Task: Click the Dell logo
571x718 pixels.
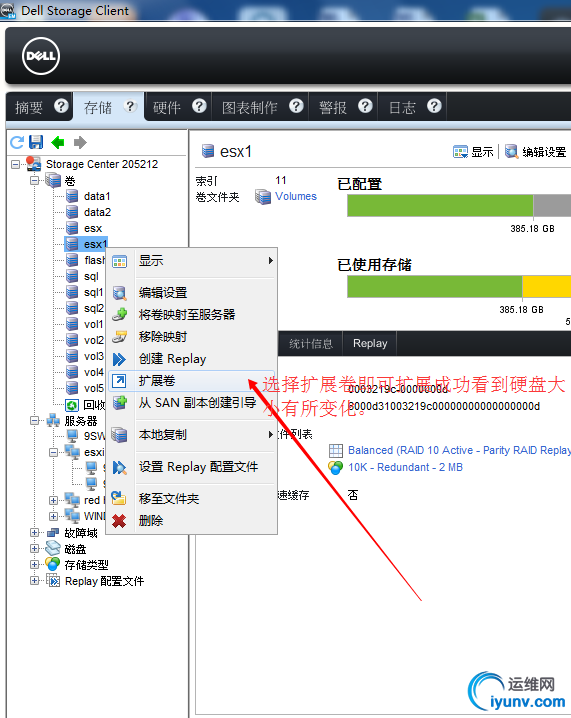Action: (41, 56)
